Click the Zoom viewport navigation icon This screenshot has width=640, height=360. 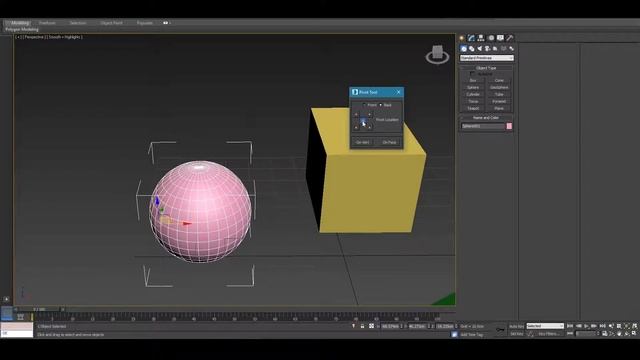click(x=611, y=326)
